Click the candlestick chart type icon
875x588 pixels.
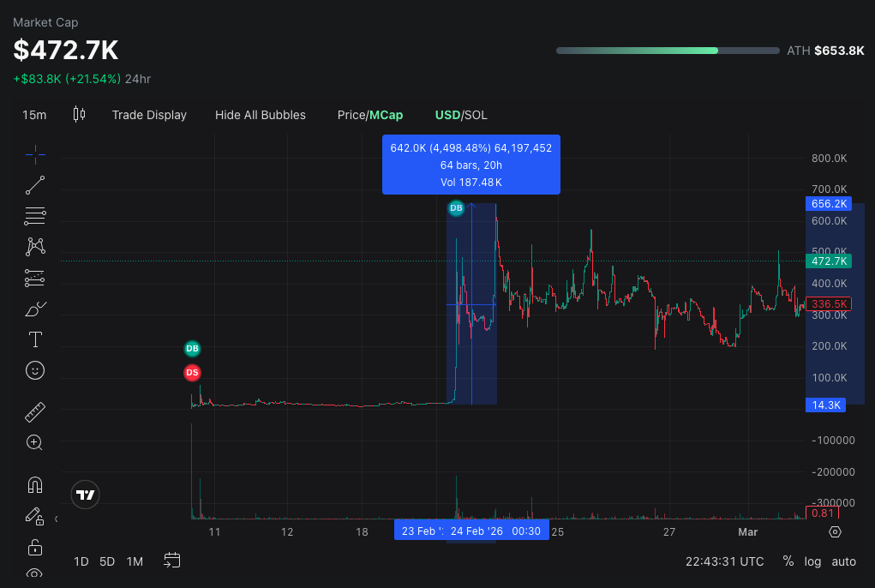click(x=80, y=114)
